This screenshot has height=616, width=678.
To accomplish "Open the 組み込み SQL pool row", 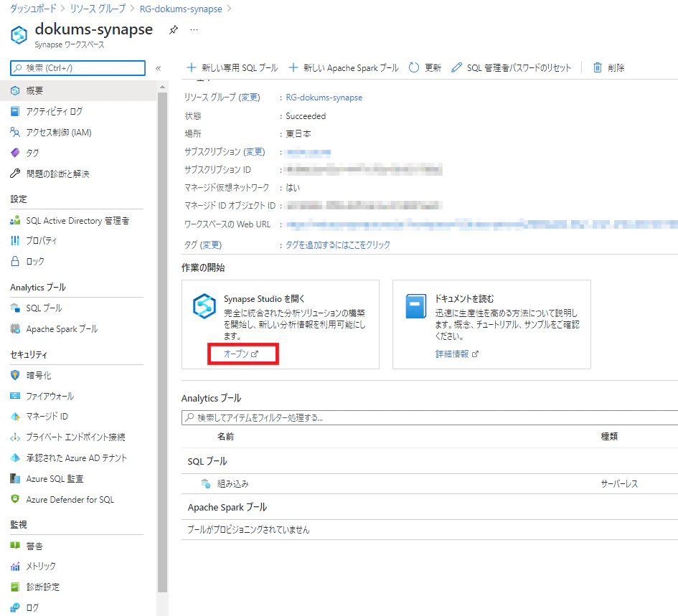I will 430,484.
